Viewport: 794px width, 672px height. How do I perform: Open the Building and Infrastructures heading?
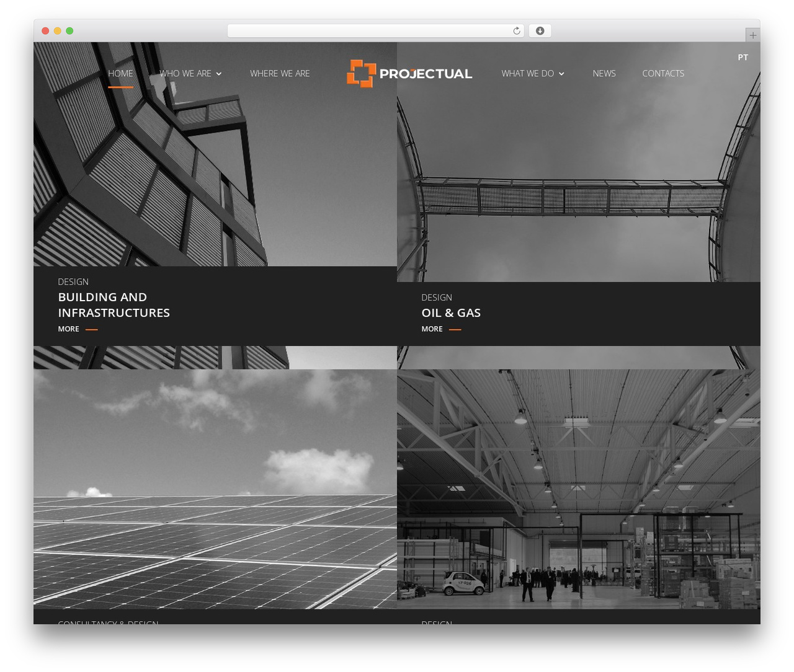pos(114,305)
